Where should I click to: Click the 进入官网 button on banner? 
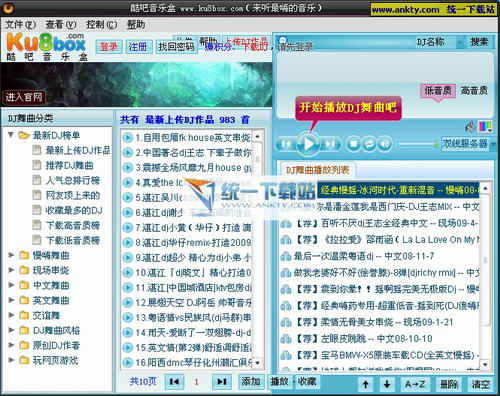24,97
